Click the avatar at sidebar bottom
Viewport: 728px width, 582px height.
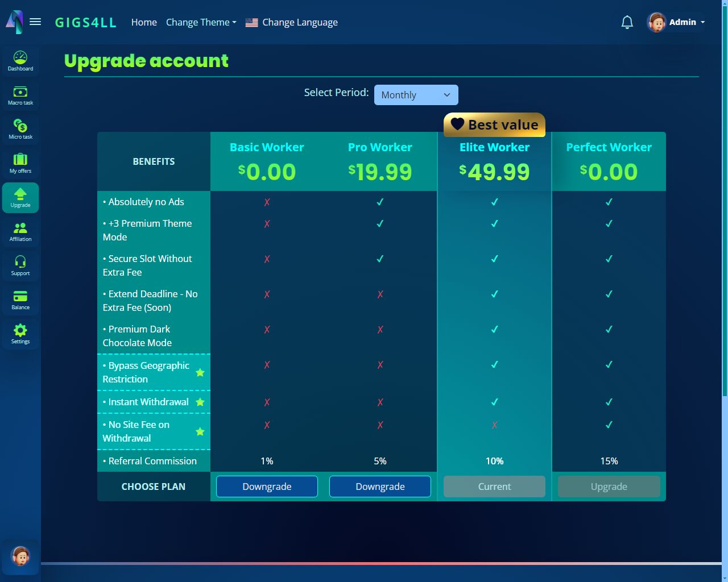[x=21, y=556]
